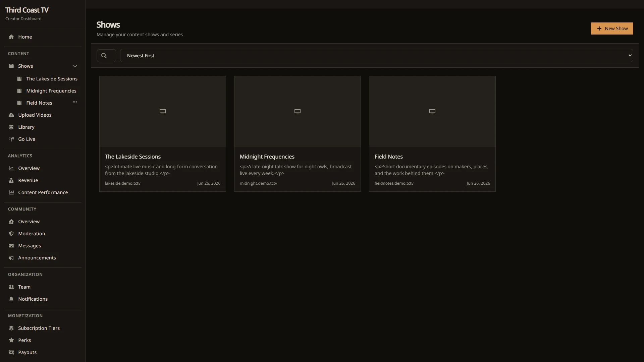Click the Subscription Tiers layers icon
The height and width of the screenshot is (362, 644).
[11, 328]
